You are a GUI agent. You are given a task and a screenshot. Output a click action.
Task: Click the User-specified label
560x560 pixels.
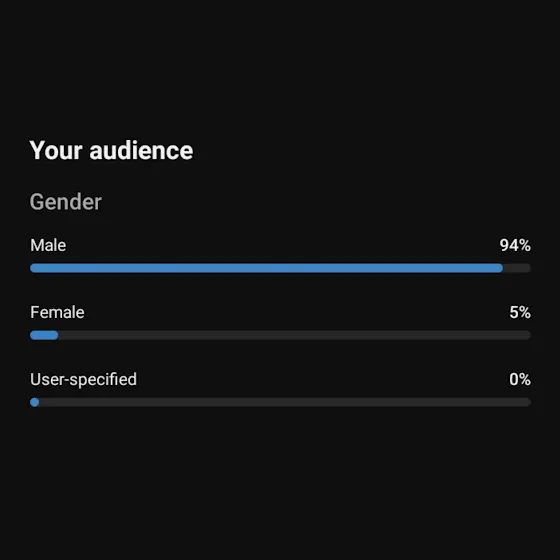tap(83, 379)
